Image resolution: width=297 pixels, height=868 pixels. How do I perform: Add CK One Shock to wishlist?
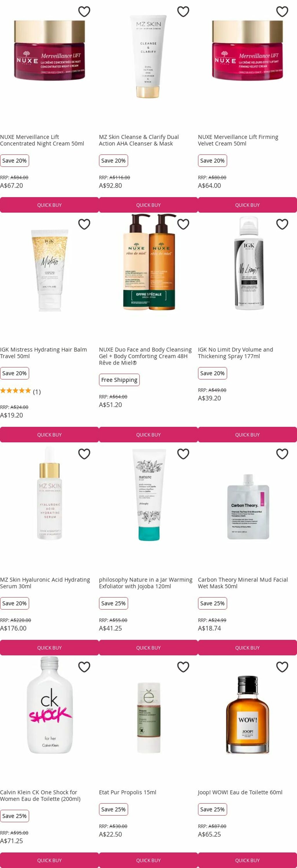(x=84, y=667)
